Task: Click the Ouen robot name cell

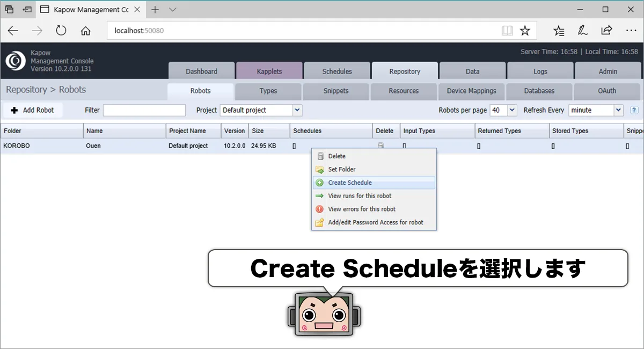Action: (125, 146)
